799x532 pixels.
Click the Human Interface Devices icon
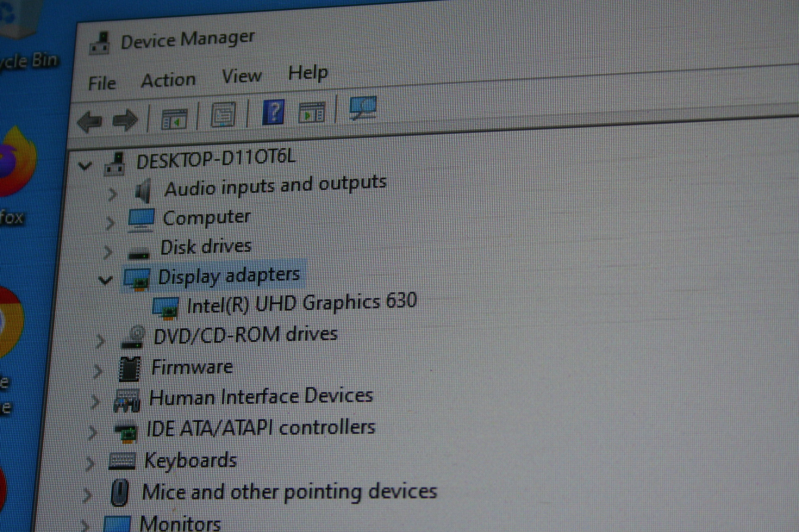(x=127, y=401)
